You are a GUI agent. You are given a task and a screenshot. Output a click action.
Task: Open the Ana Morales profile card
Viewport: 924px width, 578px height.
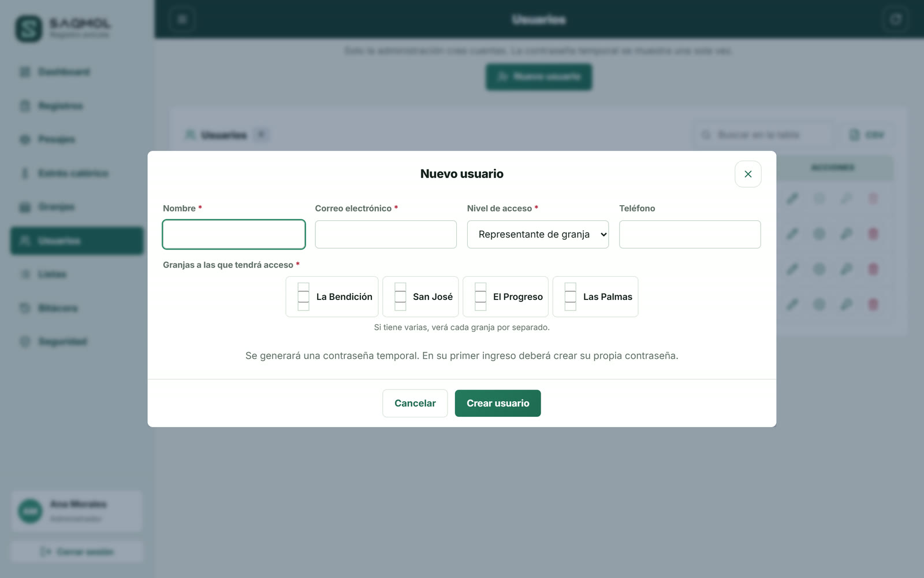pyautogui.click(x=77, y=512)
